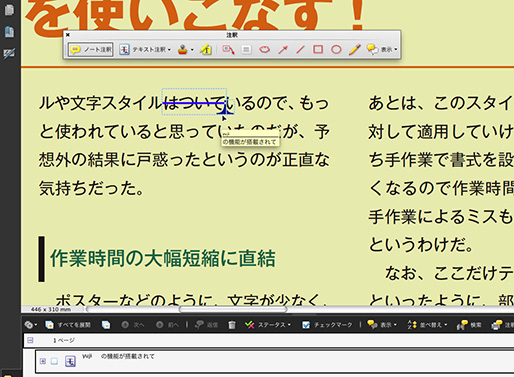Collapse the 1ページ page group
Viewport: 514px width, 377px height.
30,340
